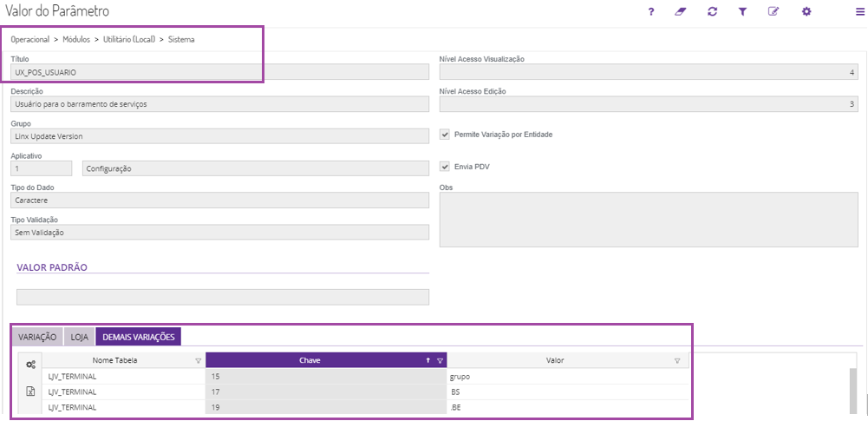Click the grid configuration gears icon
Viewport: 868px width, 421px height.
[30, 365]
